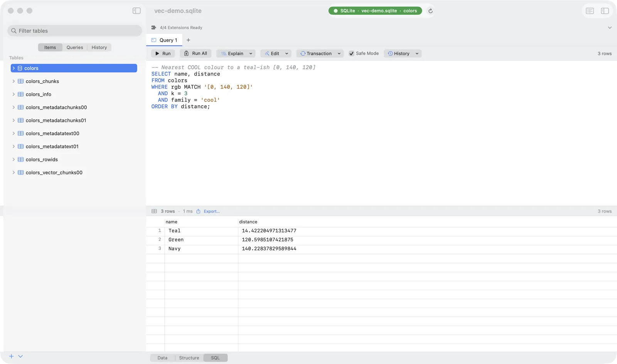The image size is (617, 364).
Task: Select the colors_metadatachunks01 table row
Action: coord(74,120)
